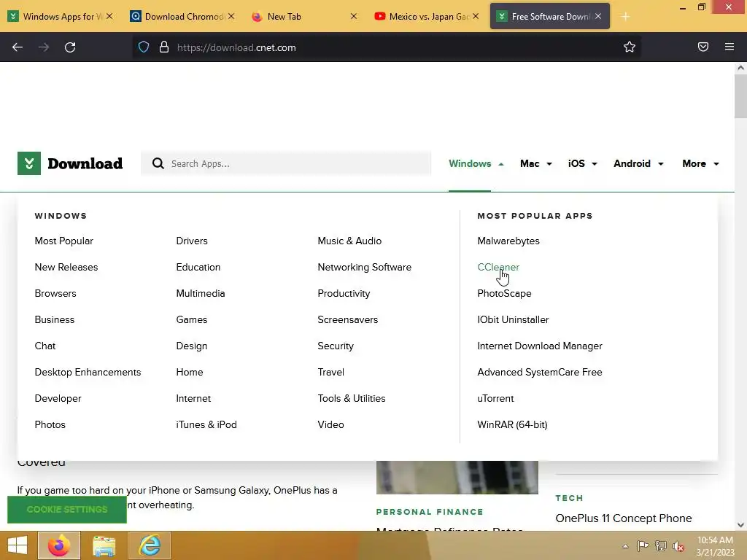Click the muted speaker tray icon
The height and width of the screenshot is (560, 747).
[678, 545]
